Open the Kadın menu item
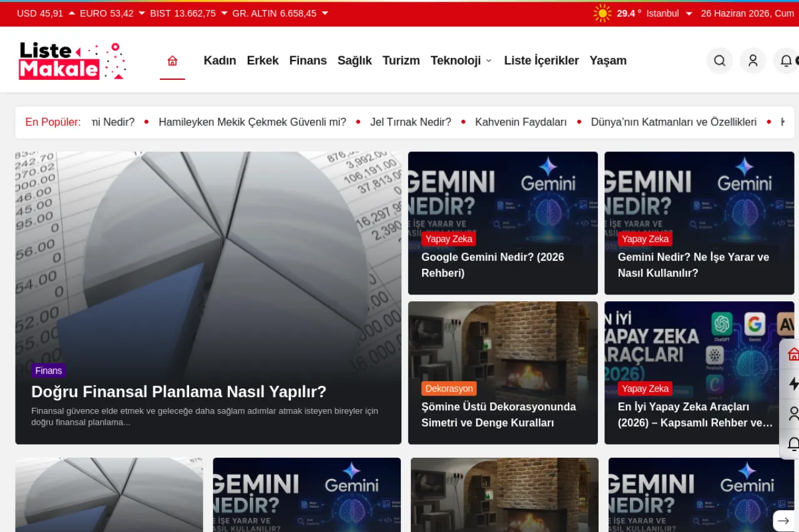Image resolution: width=799 pixels, height=532 pixels. pyautogui.click(x=220, y=60)
